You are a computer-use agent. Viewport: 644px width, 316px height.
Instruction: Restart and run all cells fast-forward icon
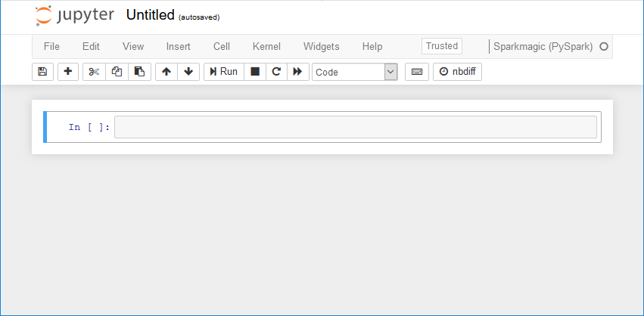point(298,72)
